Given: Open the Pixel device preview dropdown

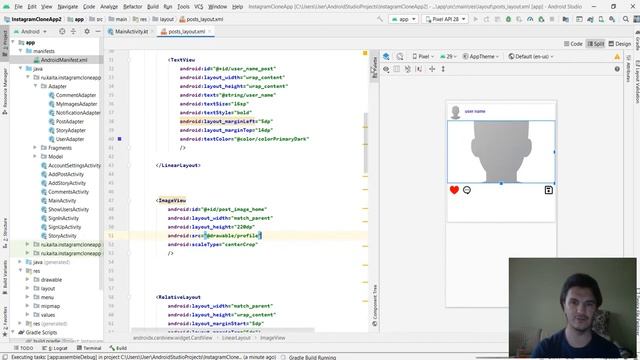Looking at the screenshot, I should coord(422,56).
